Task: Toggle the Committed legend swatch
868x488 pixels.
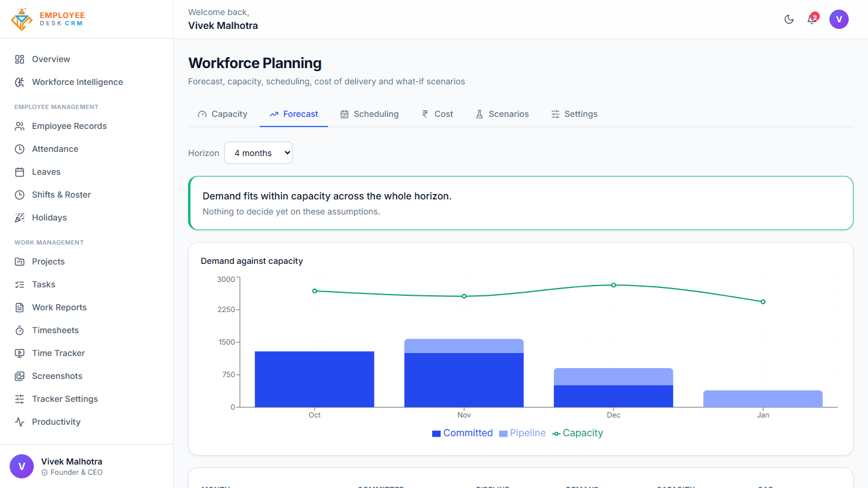Action: pyautogui.click(x=436, y=433)
